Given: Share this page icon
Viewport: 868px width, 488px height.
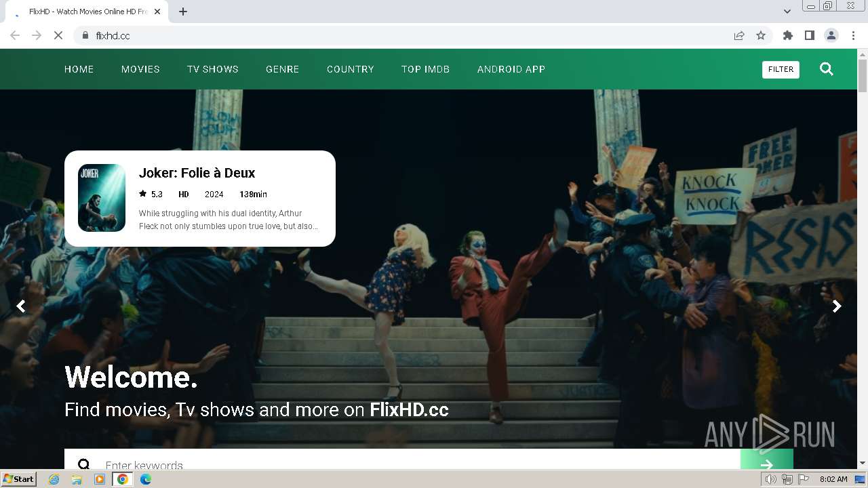Looking at the screenshot, I should tap(739, 35).
